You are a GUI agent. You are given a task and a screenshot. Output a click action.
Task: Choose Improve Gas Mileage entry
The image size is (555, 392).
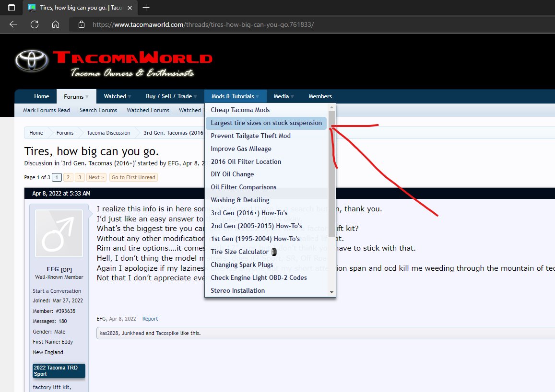pyautogui.click(x=241, y=149)
